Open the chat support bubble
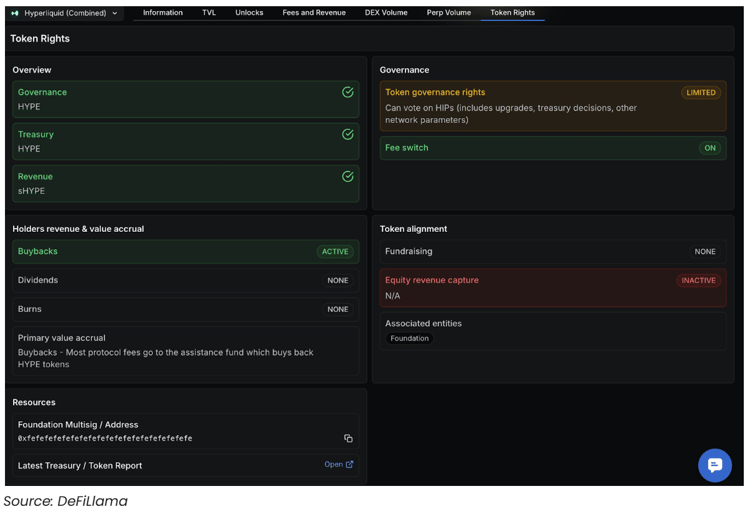 715,465
